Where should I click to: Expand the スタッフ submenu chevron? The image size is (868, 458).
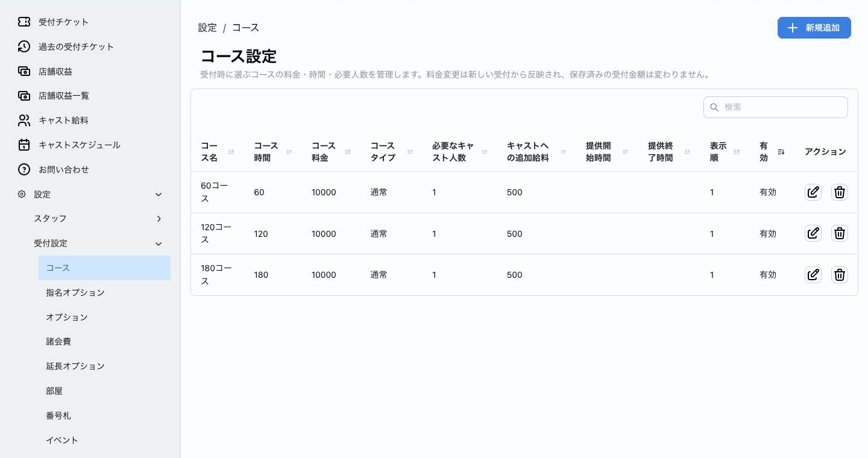coord(159,219)
